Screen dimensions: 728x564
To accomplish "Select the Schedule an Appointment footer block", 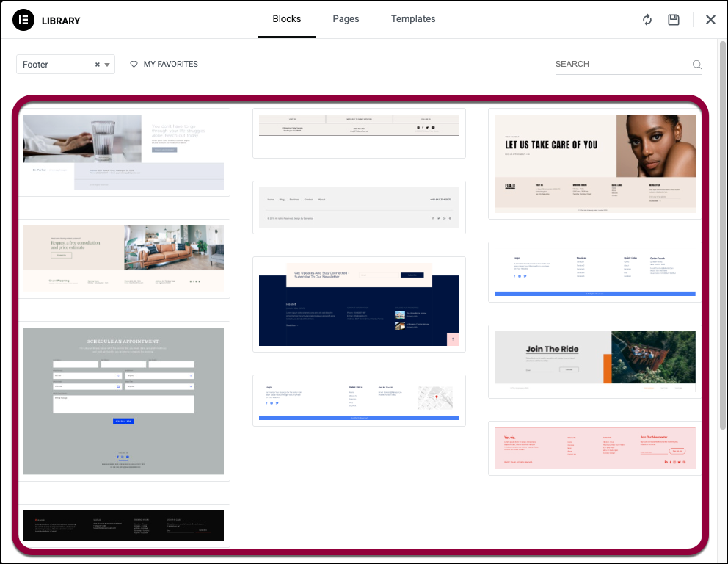I will point(123,401).
